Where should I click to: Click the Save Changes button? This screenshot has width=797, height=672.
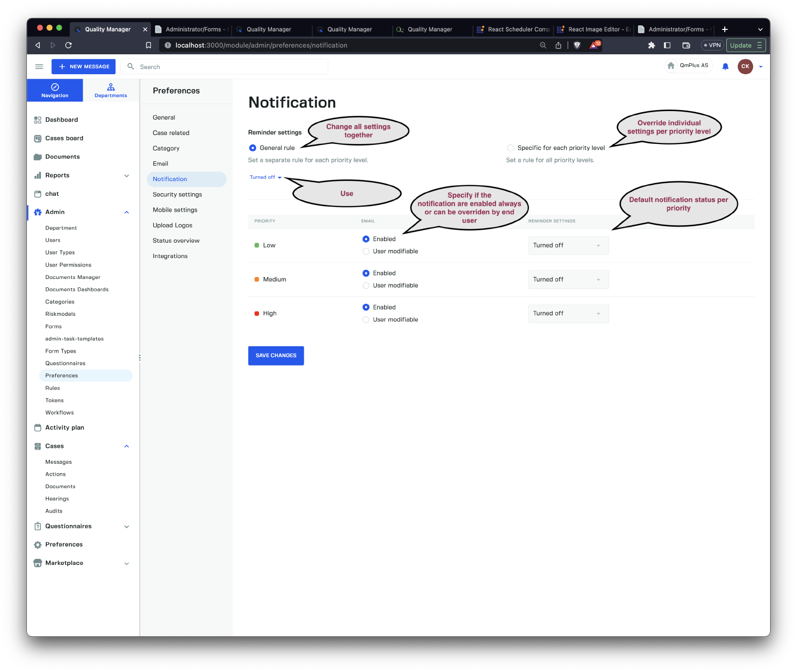(x=276, y=356)
